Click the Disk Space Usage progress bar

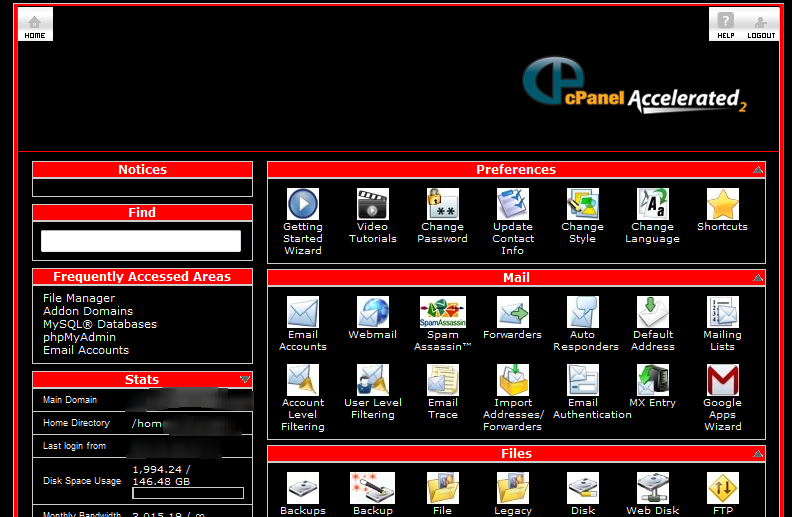tap(188, 493)
